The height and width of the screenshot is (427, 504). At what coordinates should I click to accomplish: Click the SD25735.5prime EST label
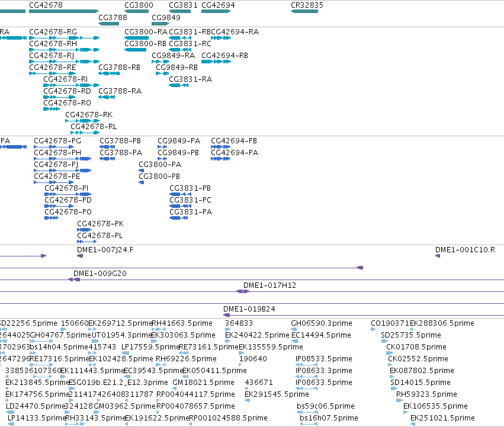pos(411,335)
